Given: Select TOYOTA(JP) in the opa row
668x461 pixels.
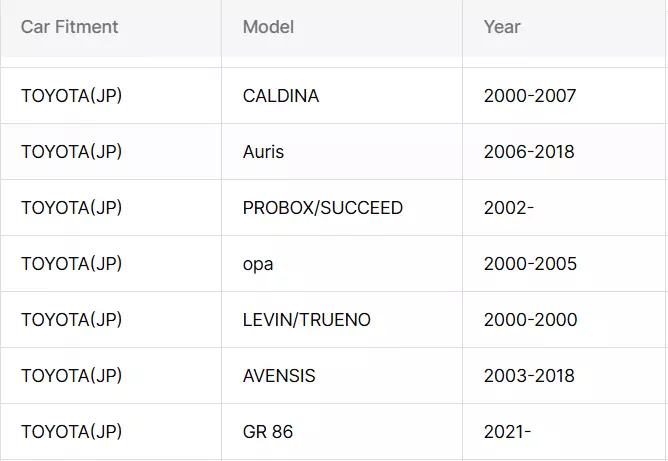Looking at the screenshot, I should pyautogui.click(x=72, y=264).
